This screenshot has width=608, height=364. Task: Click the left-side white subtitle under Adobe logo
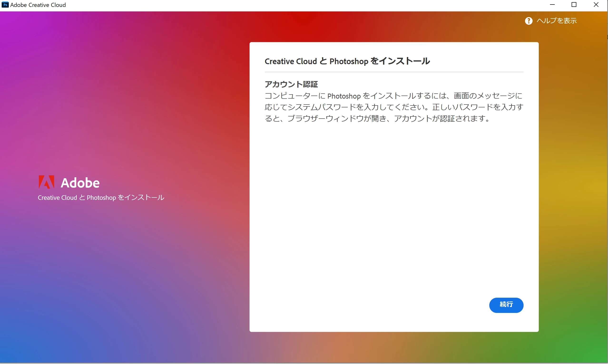101,197
